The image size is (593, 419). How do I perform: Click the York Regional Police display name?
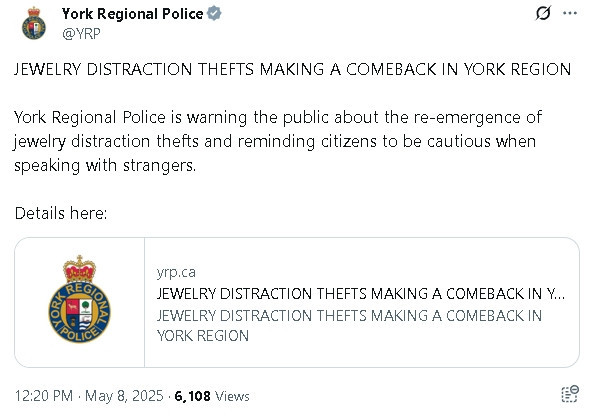point(132,14)
